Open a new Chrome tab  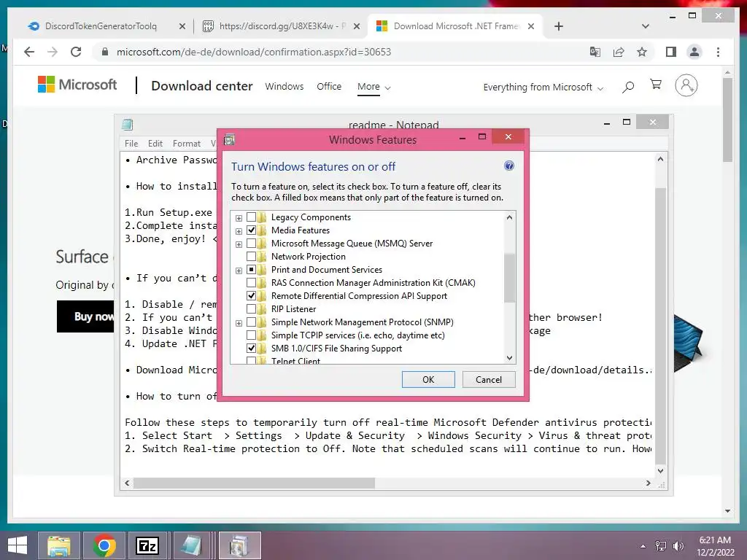point(559,26)
